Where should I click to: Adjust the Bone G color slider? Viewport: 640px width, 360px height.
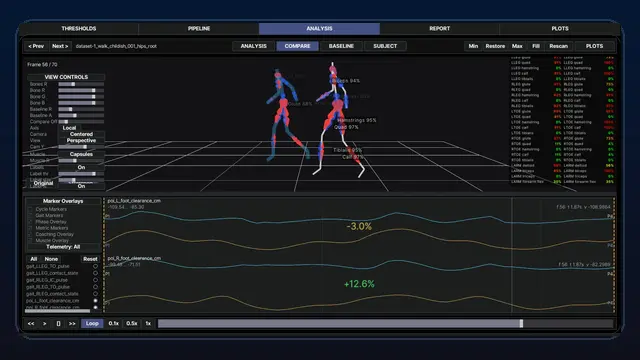click(81, 97)
